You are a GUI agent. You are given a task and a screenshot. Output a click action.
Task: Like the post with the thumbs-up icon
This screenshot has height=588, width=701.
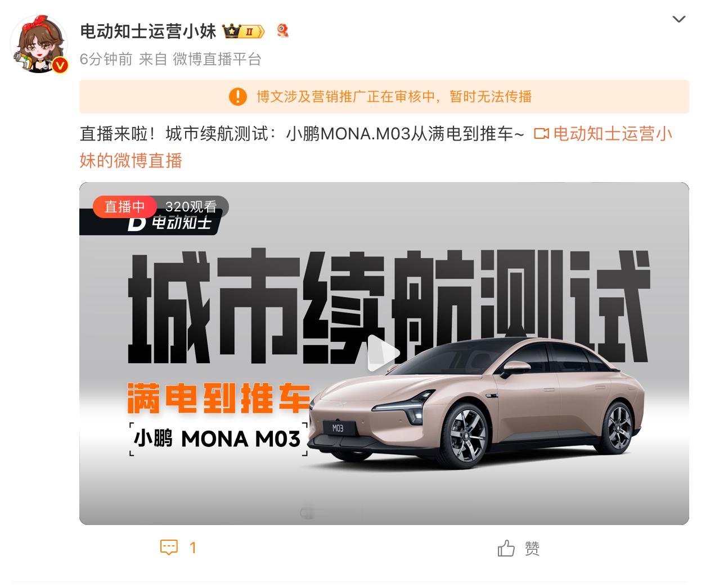506,548
